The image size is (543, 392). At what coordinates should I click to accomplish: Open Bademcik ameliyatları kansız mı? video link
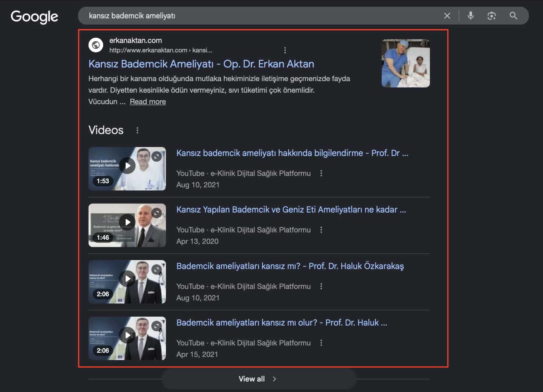pyautogui.click(x=290, y=266)
